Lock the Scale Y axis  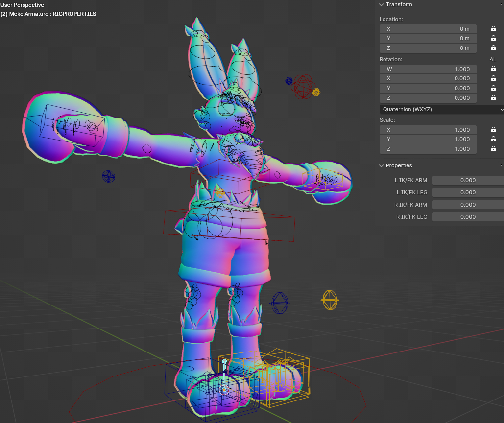[x=493, y=139]
